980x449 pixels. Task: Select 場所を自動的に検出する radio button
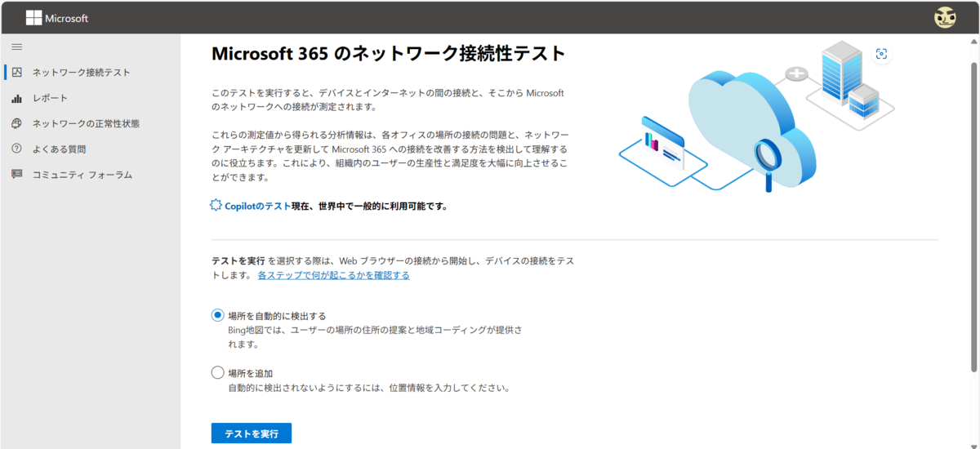click(x=217, y=315)
